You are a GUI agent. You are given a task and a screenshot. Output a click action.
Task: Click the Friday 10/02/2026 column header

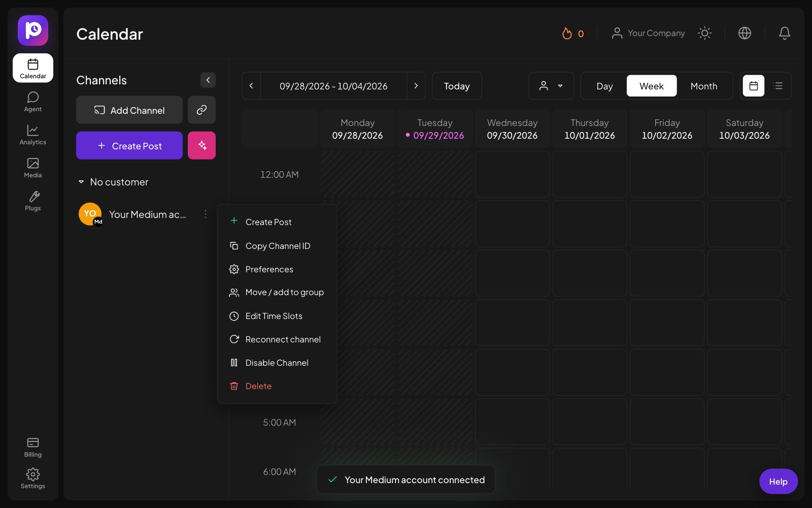click(667, 129)
